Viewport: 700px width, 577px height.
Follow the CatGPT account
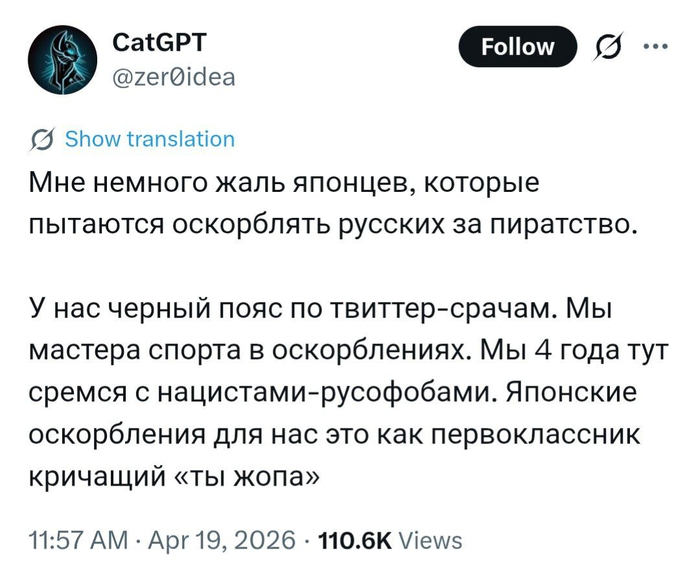[x=517, y=47]
